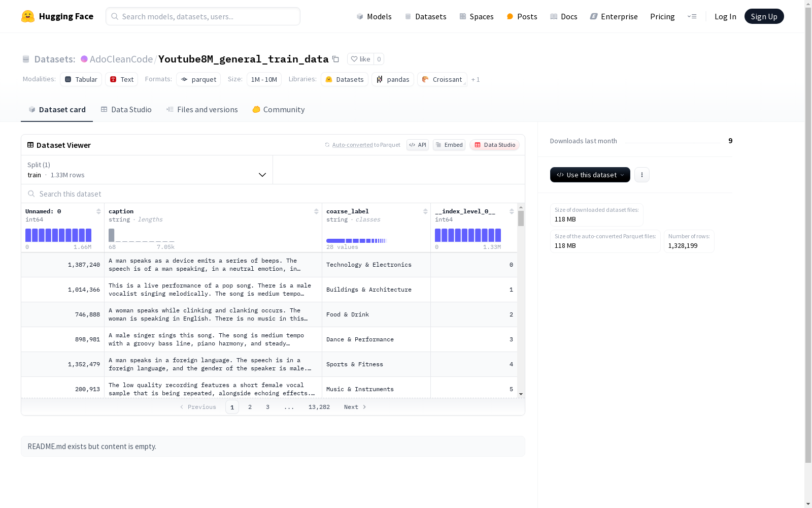
Task: Go to Datasets in top navigation
Action: click(425, 16)
